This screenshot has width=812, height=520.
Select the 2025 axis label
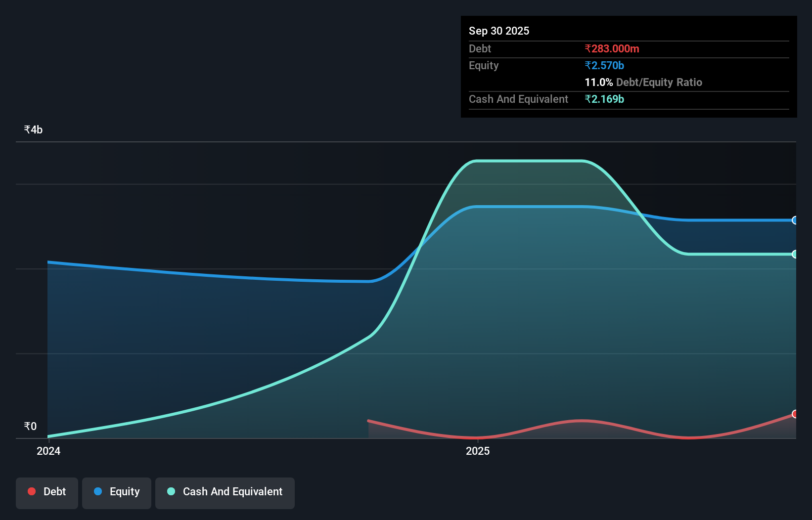point(478,451)
